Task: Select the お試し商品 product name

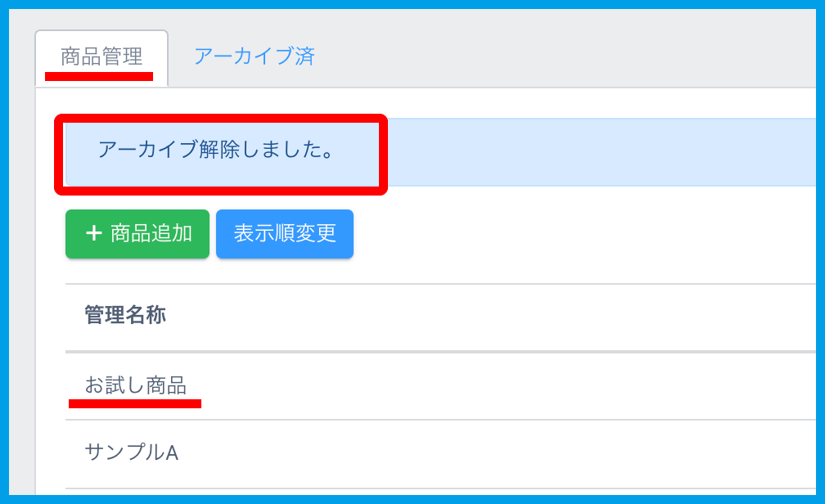Action: click(136, 385)
